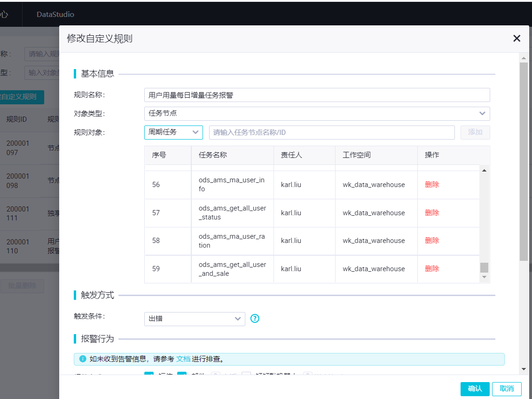Open the 对象类型 dropdown showing 任务节点
This screenshot has width=532, height=399.
coord(317,113)
